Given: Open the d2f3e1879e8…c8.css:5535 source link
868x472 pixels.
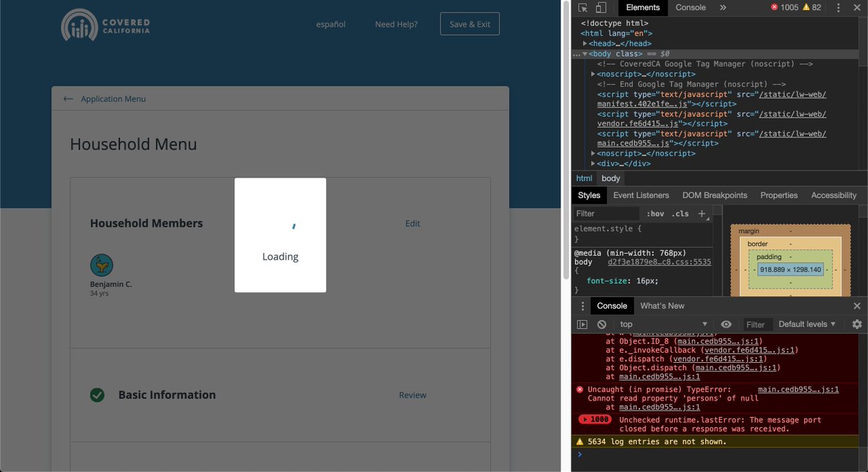Looking at the screenshot, I should tap(660, 262).
